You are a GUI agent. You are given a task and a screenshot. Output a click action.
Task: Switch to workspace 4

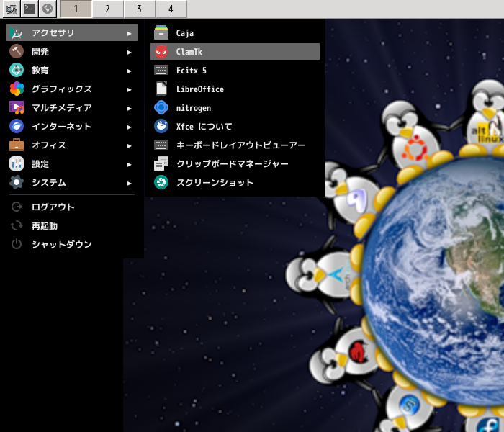171,9
